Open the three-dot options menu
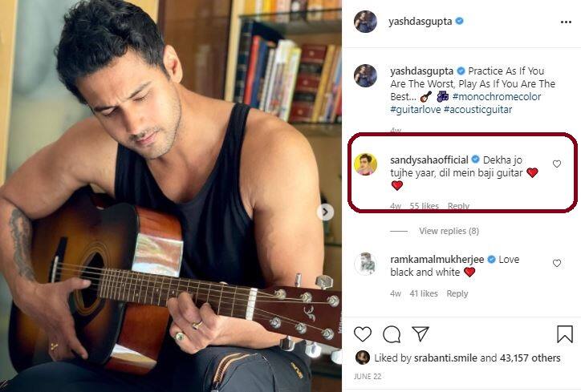 (566, 22)
